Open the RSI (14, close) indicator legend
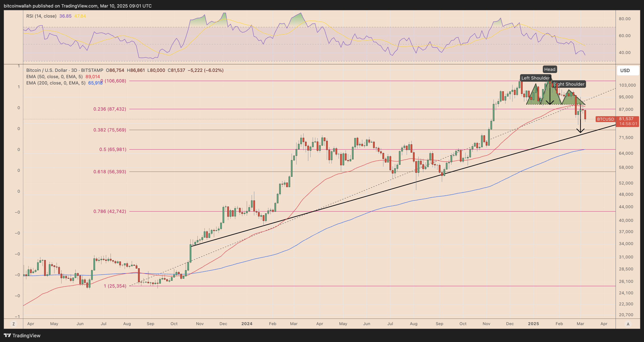644x342 pixels. coord(41,16)
